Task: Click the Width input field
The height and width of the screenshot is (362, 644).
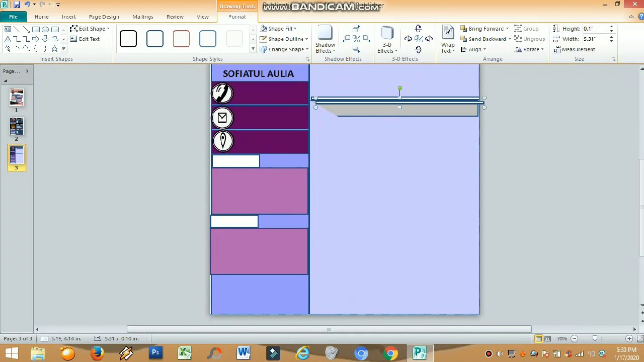Action: pos(595,39)
